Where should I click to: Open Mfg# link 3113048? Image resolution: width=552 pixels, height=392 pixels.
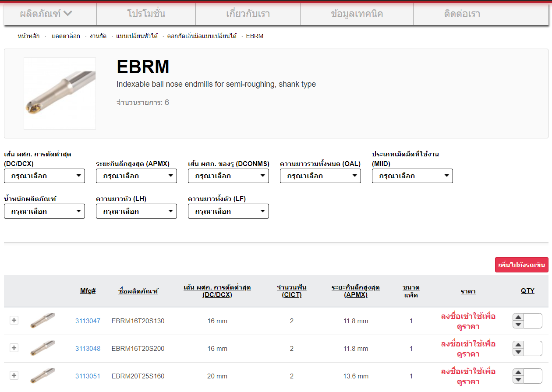[x=88, y=349]
